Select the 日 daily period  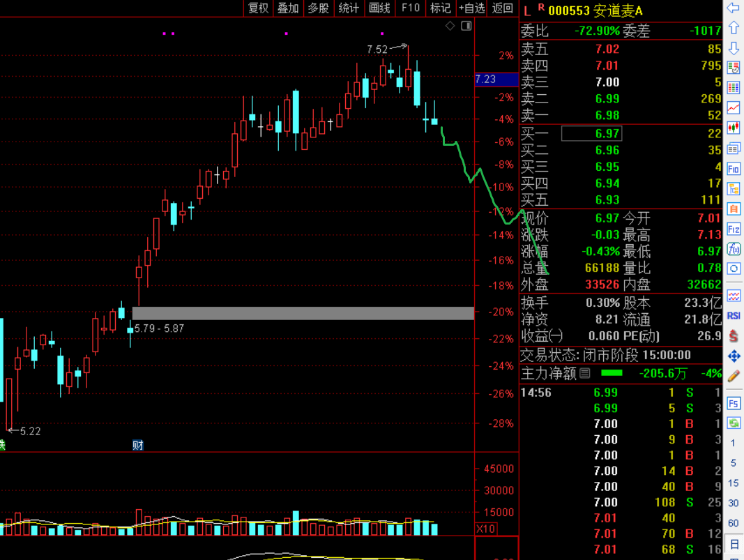pos(734,544)
